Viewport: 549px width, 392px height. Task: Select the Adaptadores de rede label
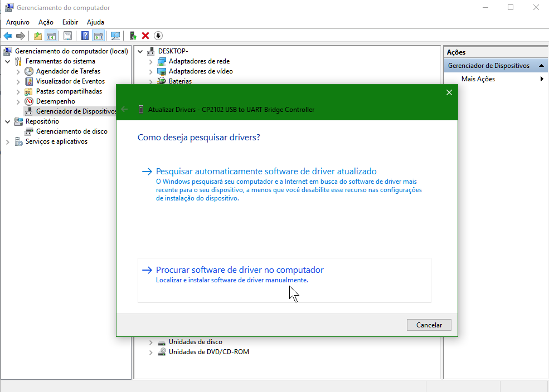(x=199, y=61)
